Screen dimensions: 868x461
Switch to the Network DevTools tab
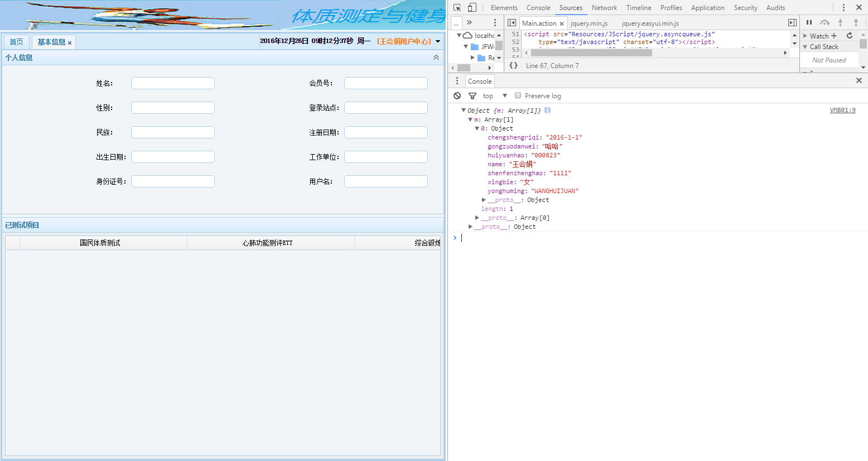coord(604,8)
